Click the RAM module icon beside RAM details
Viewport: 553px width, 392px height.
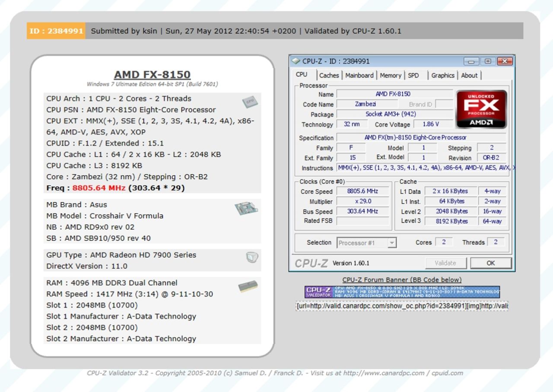250,285
